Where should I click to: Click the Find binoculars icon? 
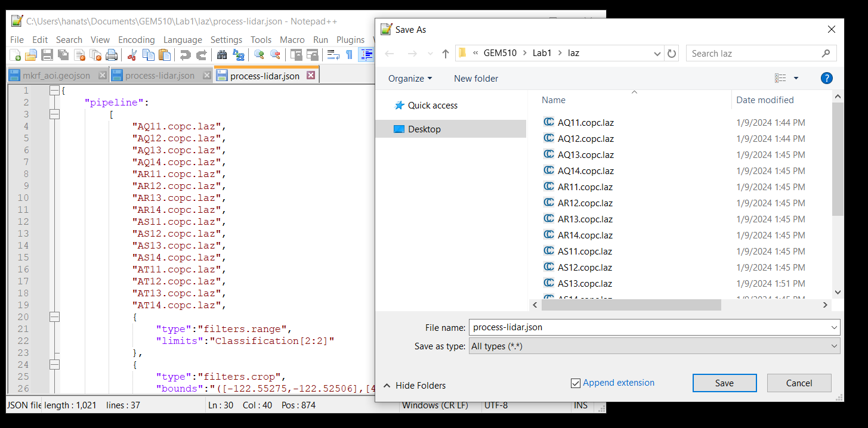coord(222,55)
